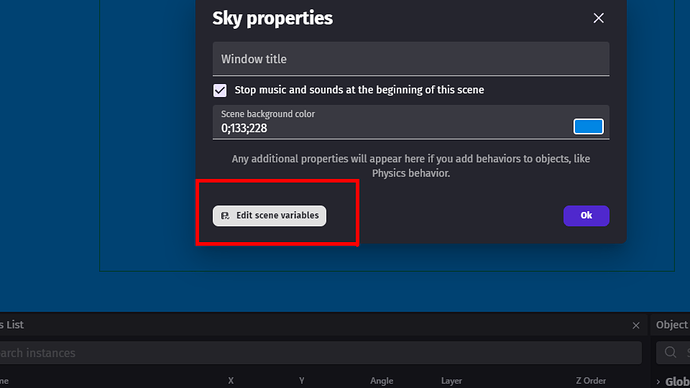Edit the Scene background color value field
This screenshot has width=690, height=388.
[392, 128]
